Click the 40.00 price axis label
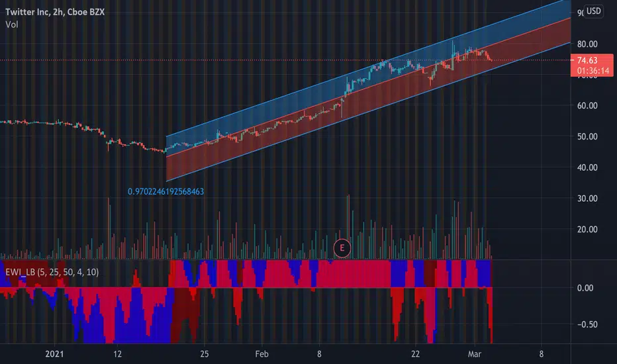This screenshot has height=364, width=617. coord(587,167)
